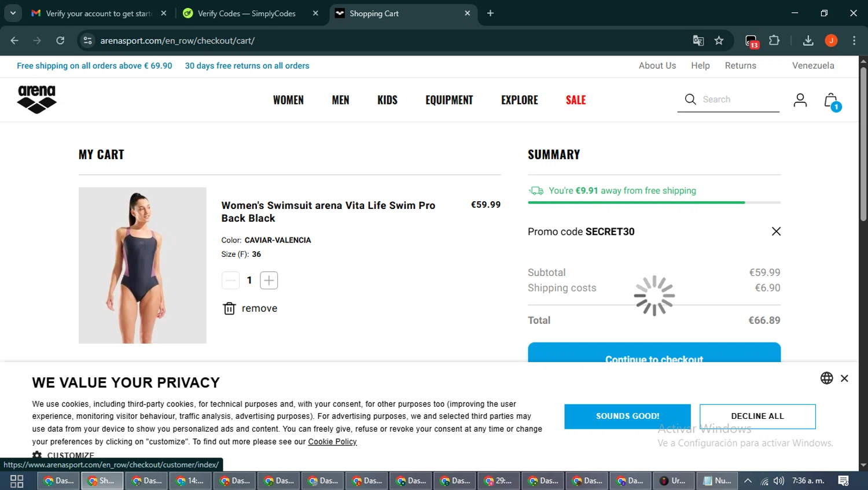This screenshot has height=490, width=868.
Task: Open the taskbar volume icon
Action: pyautogui.click(x=779, y=481)
